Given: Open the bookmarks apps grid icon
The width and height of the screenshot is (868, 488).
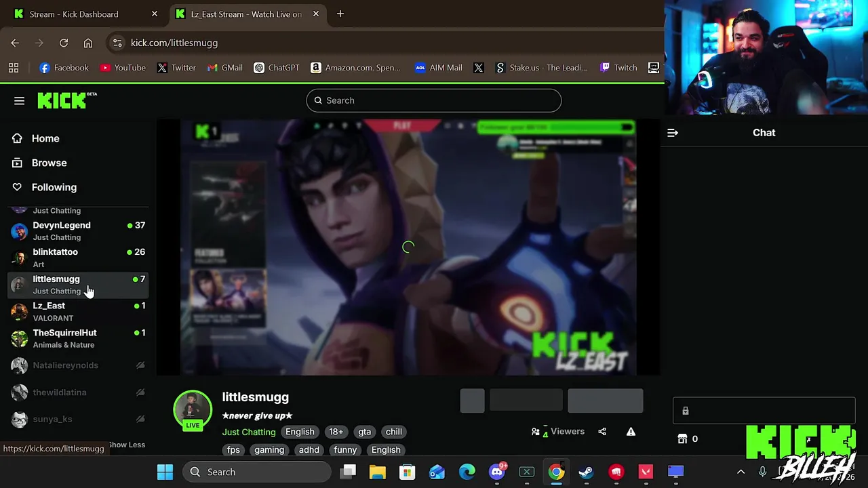Looking at the screenshot, I should pos(14,68).
